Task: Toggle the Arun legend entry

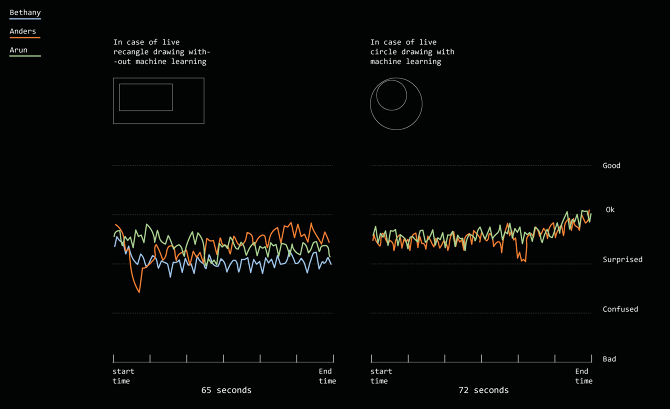Action: point(20,49)
